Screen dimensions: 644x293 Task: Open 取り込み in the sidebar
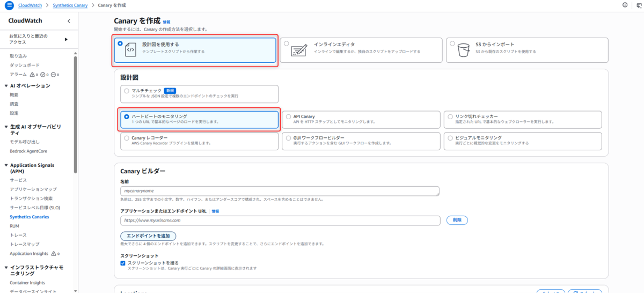18,56
